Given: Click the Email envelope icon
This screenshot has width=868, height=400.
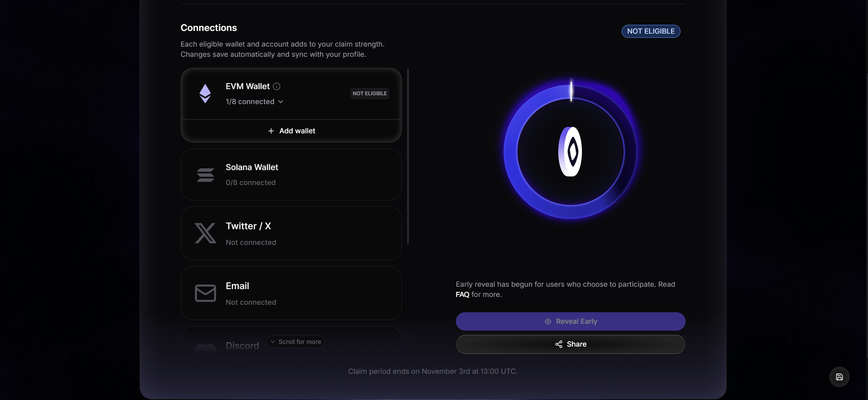Looking at the screenshot, I should [205, 293].
